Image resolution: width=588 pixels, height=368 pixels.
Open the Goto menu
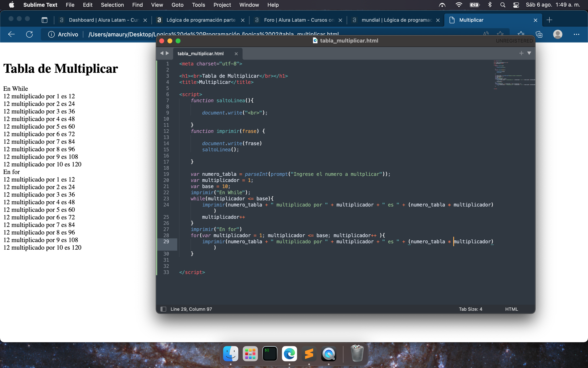click(177, 5)
